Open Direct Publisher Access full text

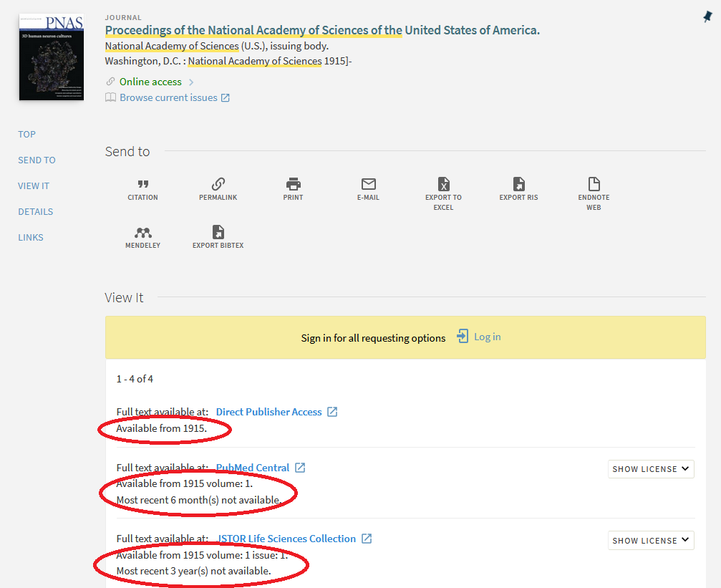click(x=269, y=412)
